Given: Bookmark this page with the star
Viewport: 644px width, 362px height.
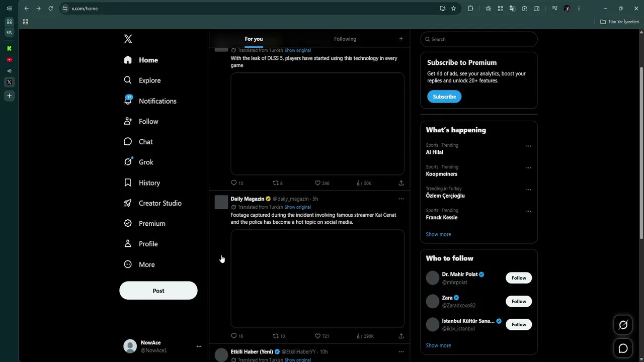Looking at the screenshot, I should coord(453,9).
